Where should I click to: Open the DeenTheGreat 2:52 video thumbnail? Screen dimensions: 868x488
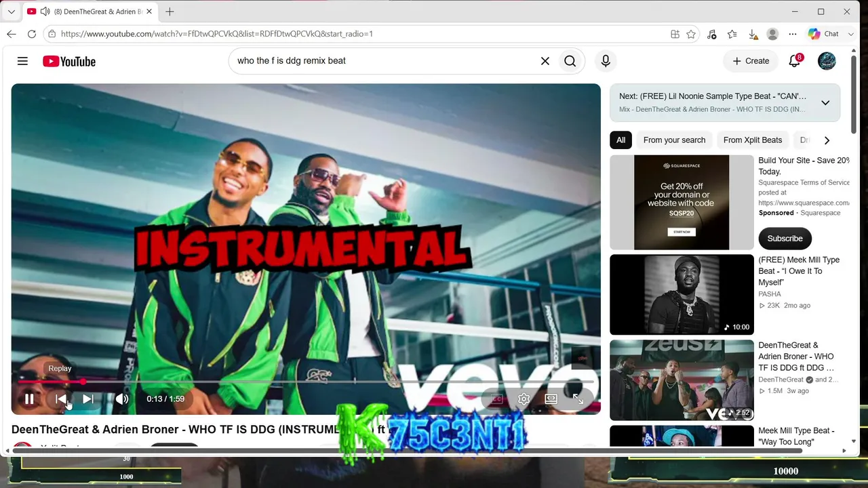tap(682, 380)
